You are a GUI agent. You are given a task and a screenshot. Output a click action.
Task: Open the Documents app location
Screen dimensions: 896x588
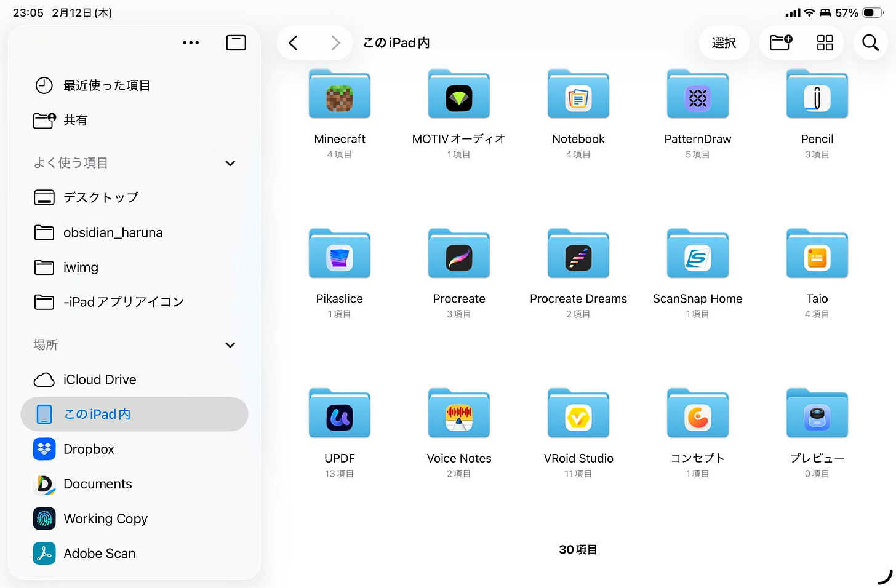pyautogui.click(x=97, y=484)
